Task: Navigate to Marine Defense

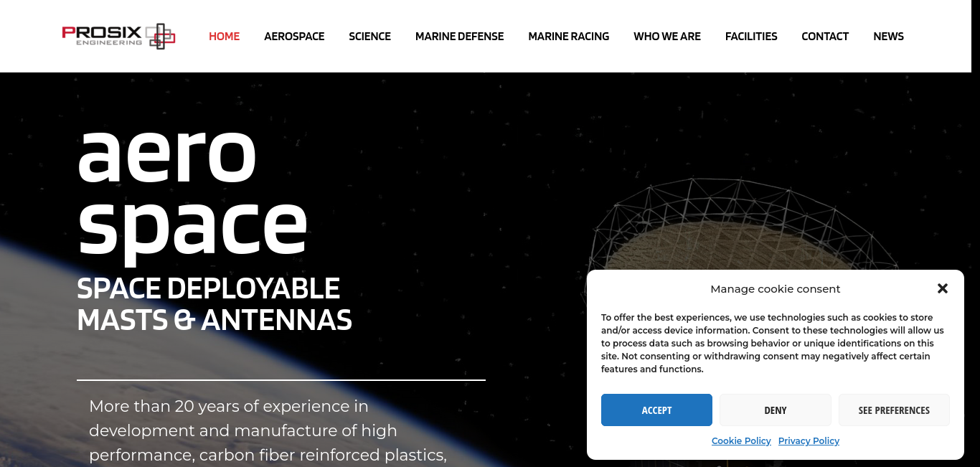Action: (x=460, y=37)
